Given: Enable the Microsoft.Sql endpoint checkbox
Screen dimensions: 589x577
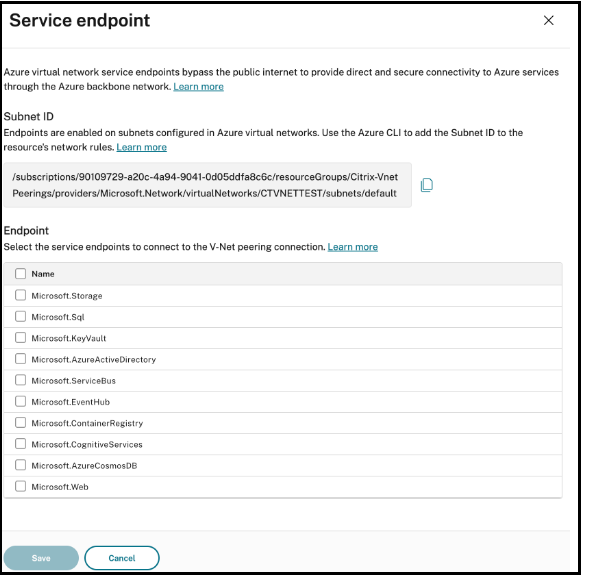Looking at the screenshot, I should (20, 317).
